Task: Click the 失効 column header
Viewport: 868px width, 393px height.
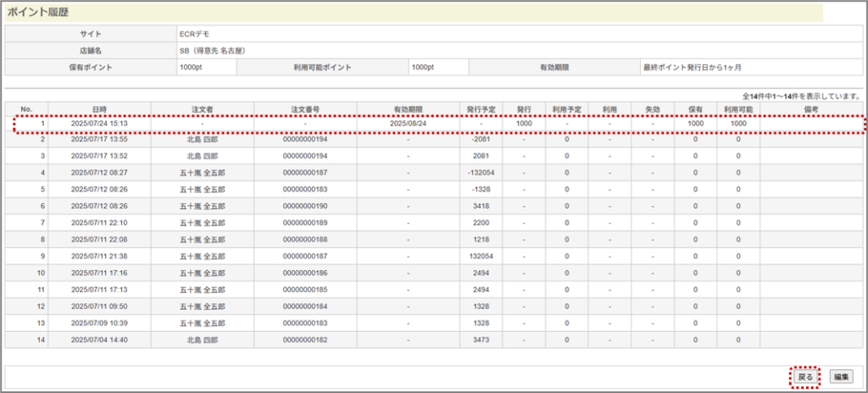Action: tap(653, 108)
